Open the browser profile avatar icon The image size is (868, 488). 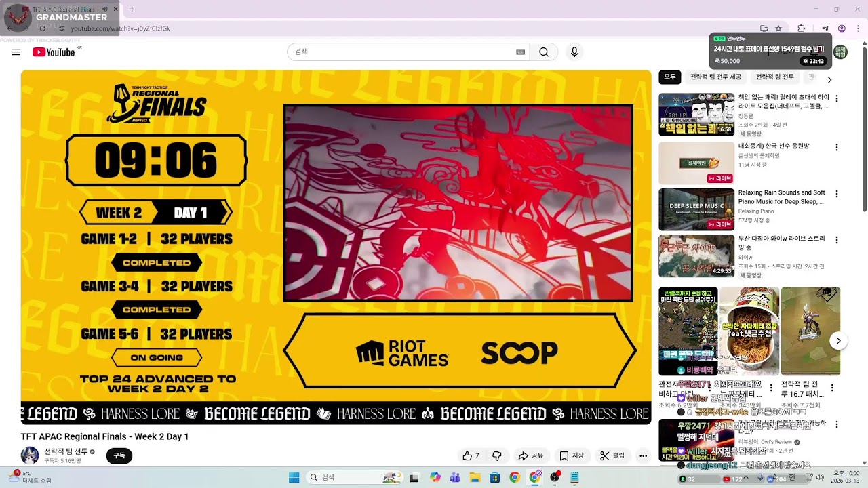tap(842, 28)
